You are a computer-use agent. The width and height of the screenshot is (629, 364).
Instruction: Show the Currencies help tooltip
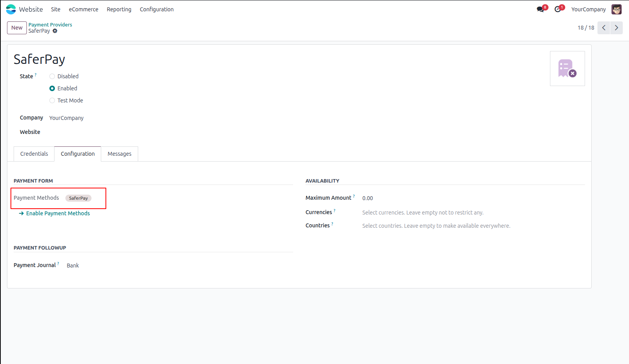334,210
